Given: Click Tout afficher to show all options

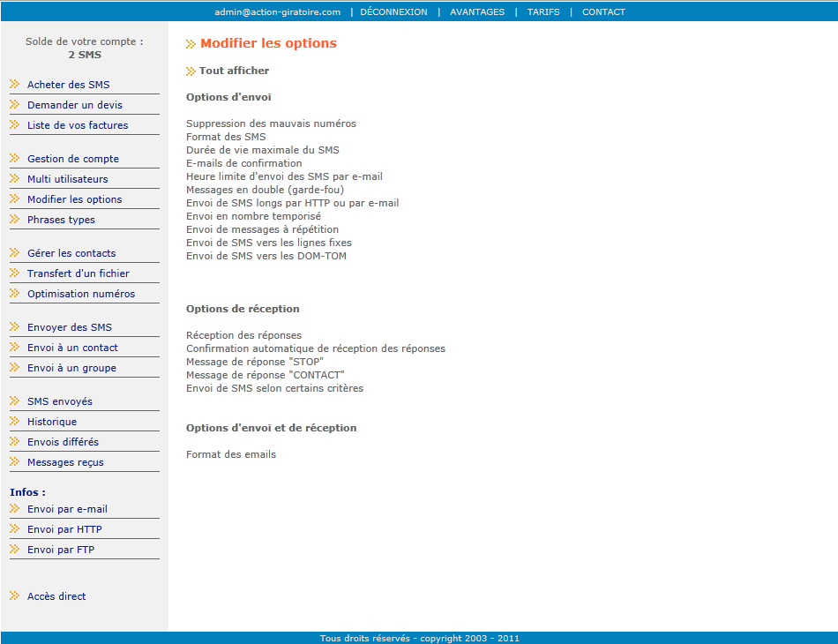Looking at the screenshot, I should coord(234,71).
